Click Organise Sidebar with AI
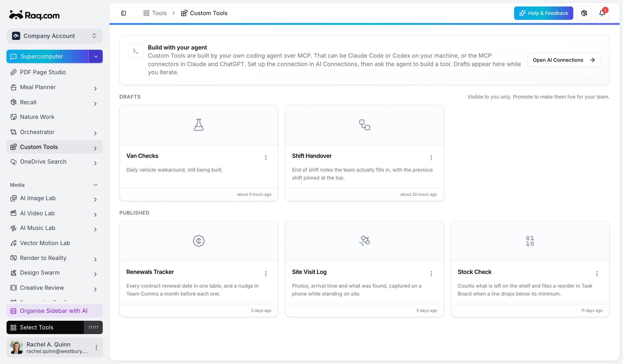The image size is (623, 364). (54, 311)
